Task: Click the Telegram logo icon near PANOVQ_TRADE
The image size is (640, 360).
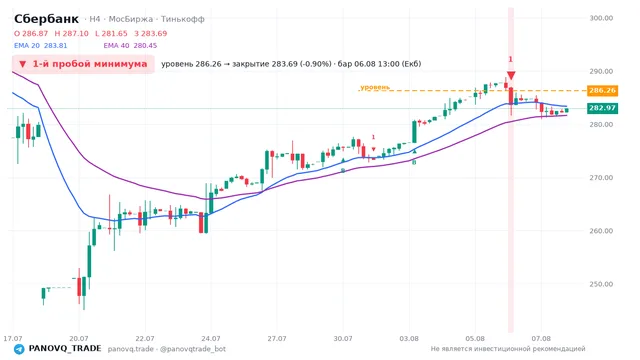Action: (19, 349)
